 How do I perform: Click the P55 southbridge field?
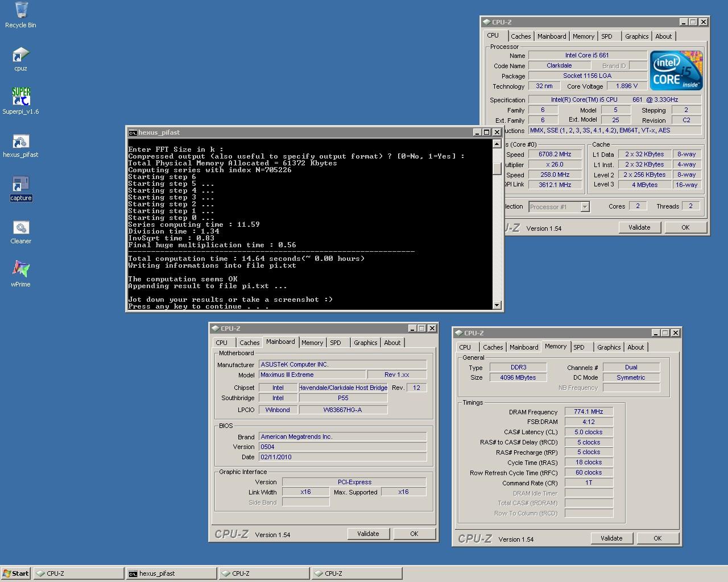[x=343, y=398]
